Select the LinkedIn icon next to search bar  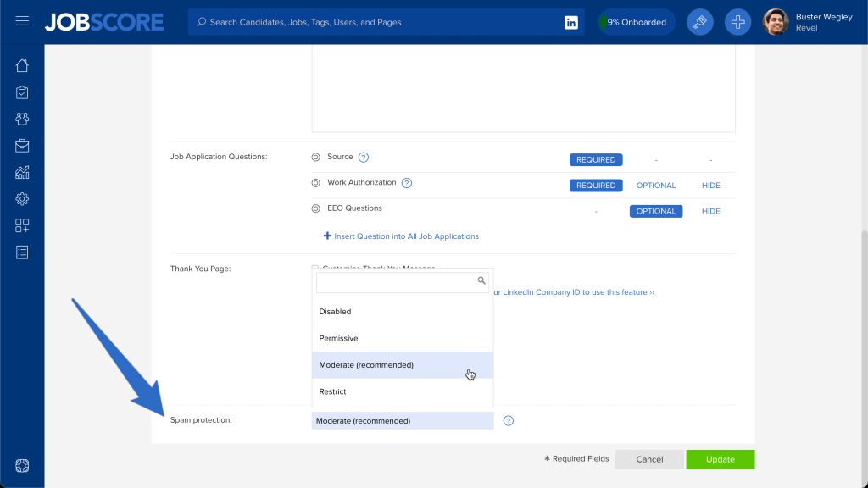pyautogui.click(x=570, y=22)
